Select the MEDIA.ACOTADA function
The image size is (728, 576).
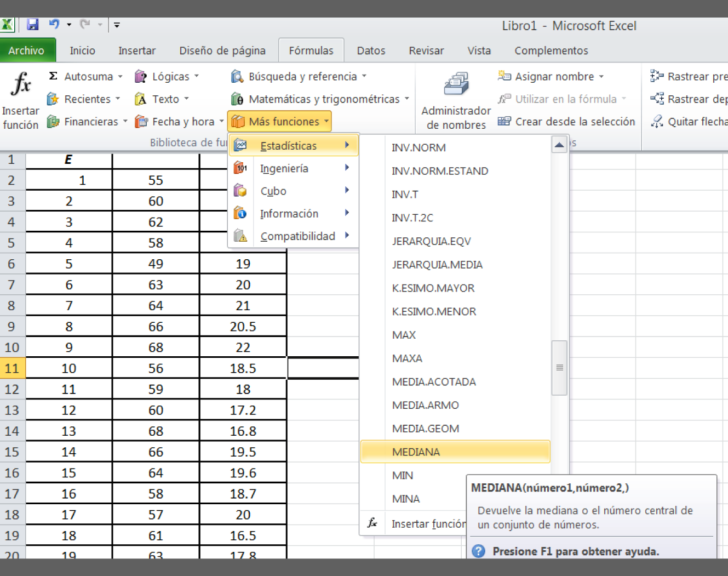tap(455, 381)
